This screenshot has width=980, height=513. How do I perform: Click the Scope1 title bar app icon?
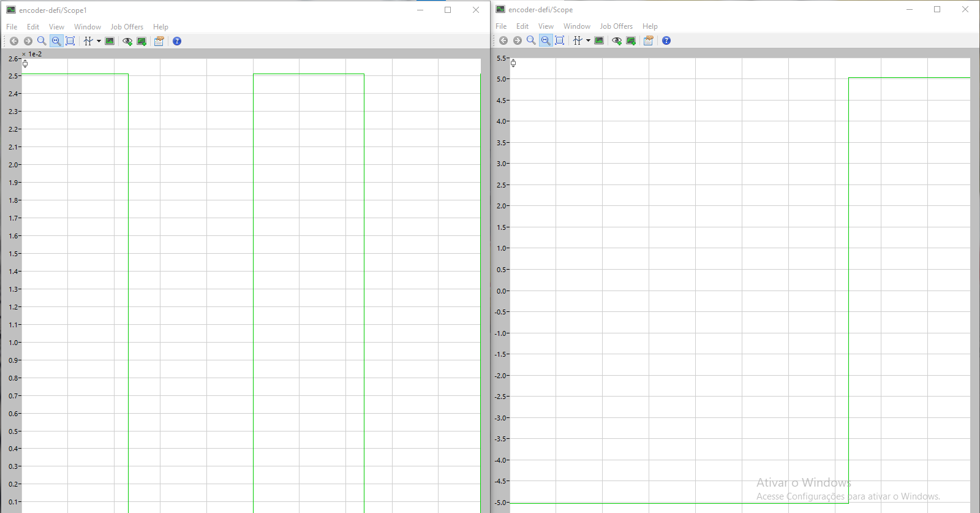(x=11, y=10)
